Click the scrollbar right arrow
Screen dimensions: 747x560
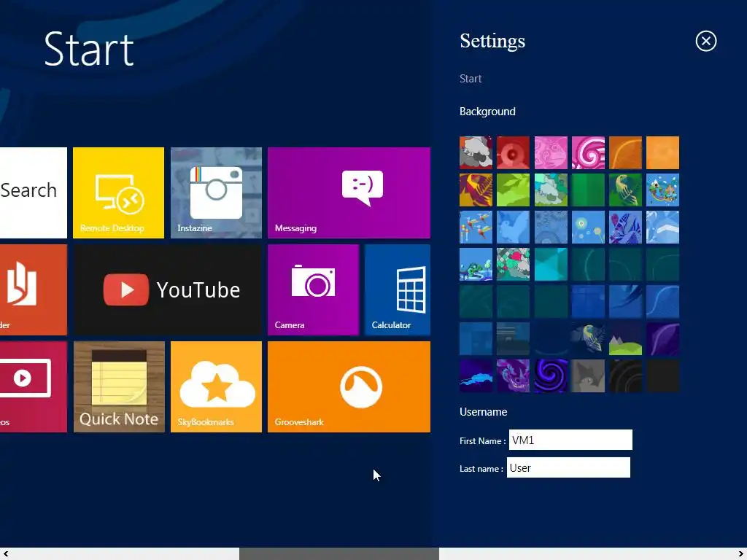click(x=741, y=553)
